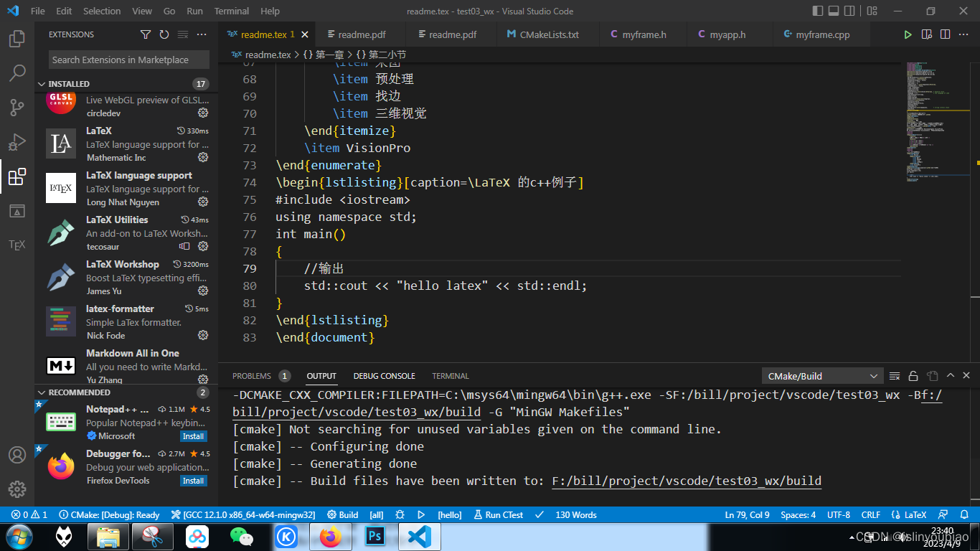This screenshot has width=980, height=551.
Task: Open the TeX sidebar of LaTeX Workshop
Action: click(x=17, y=245)
